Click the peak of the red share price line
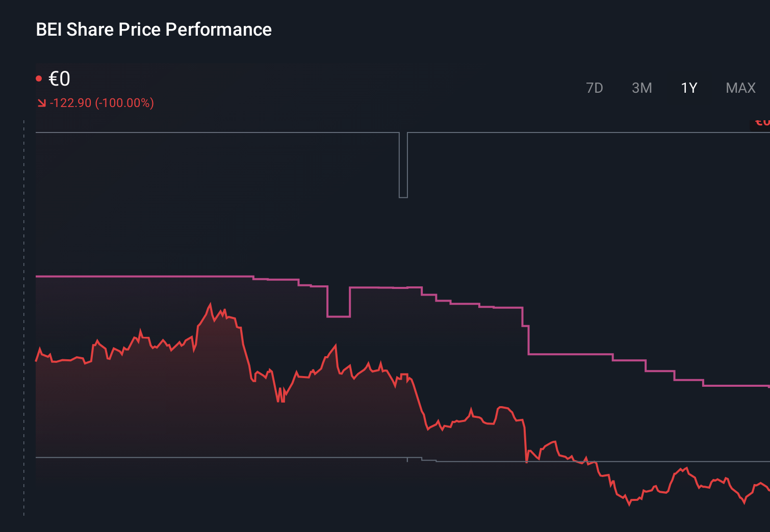Viewport: 770px width, 532px height. coord(211,302)
